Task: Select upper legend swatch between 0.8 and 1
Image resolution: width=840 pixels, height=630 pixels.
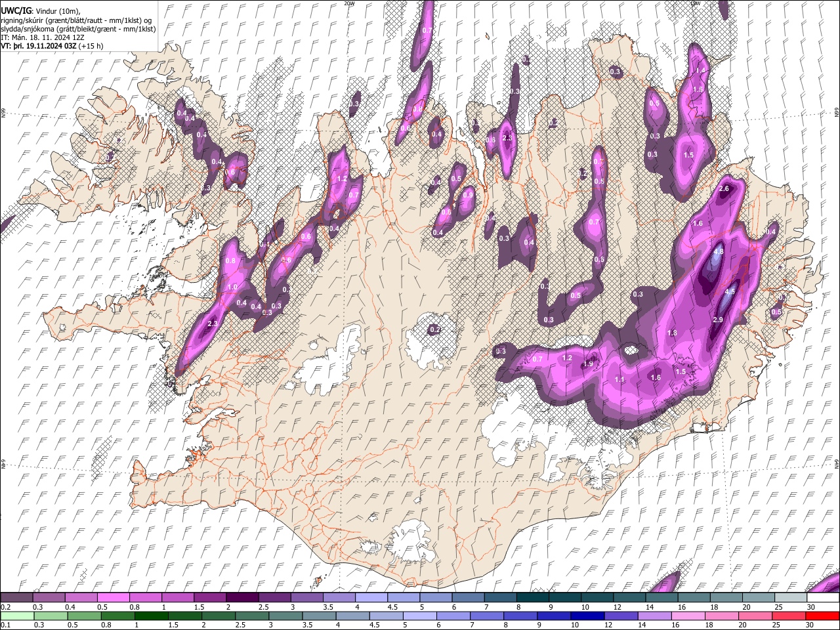Action: tap(146, 598)
